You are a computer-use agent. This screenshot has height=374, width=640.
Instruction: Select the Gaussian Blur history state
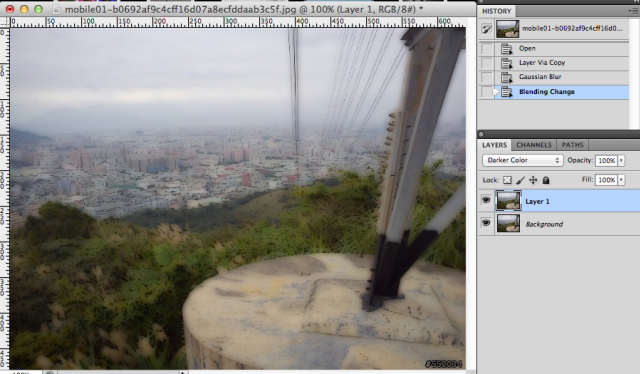[554, 77]
